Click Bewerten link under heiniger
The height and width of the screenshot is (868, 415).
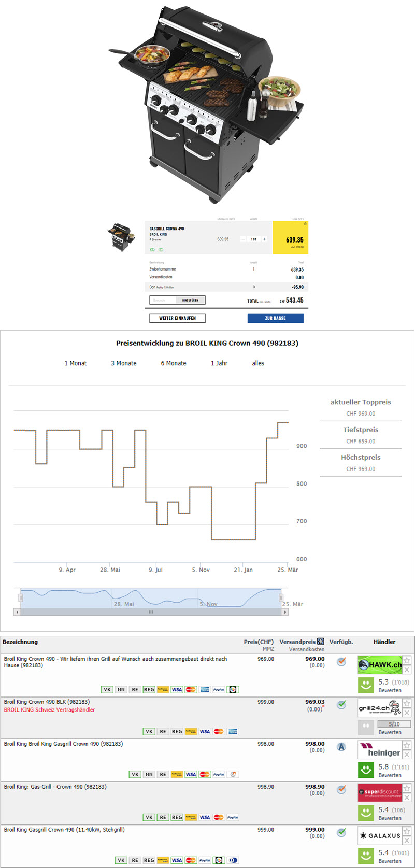[x=390, y=775]
